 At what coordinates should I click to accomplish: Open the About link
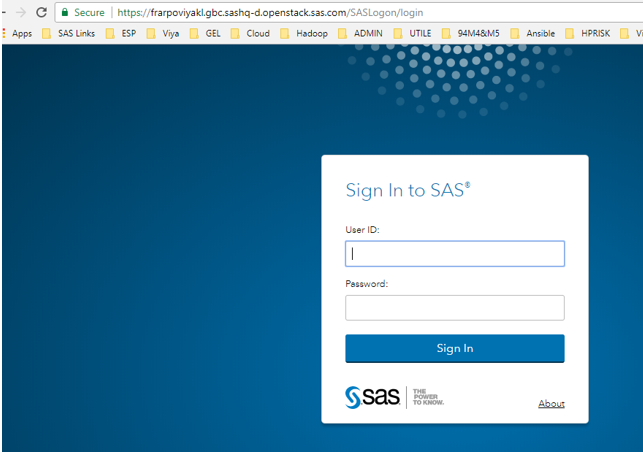click(551, 404)
